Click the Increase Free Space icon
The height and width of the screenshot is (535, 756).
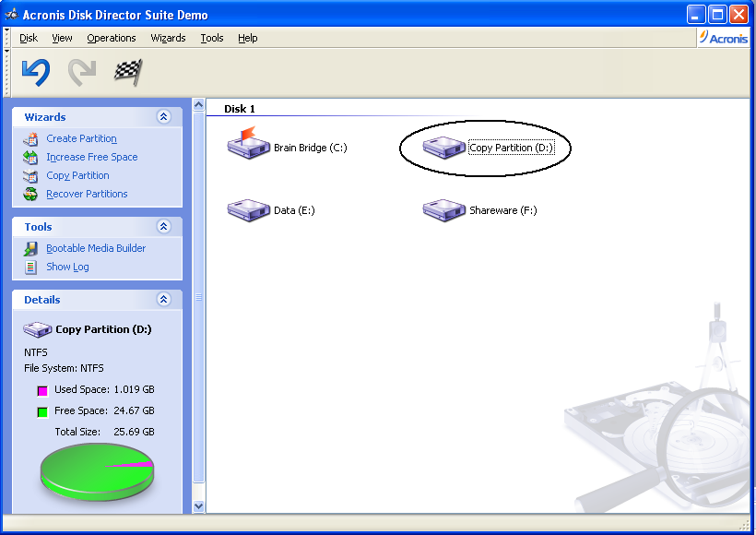30,157
